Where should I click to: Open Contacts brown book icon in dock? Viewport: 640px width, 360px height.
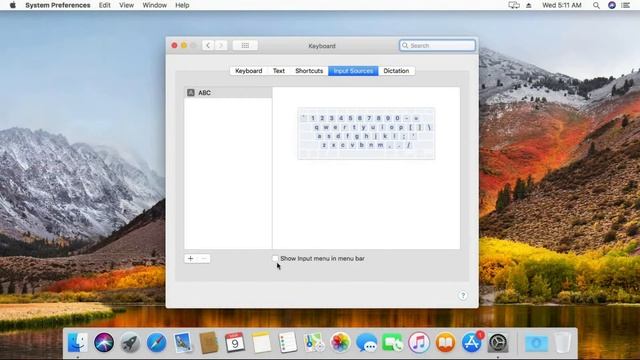click(x=209, y=342)
